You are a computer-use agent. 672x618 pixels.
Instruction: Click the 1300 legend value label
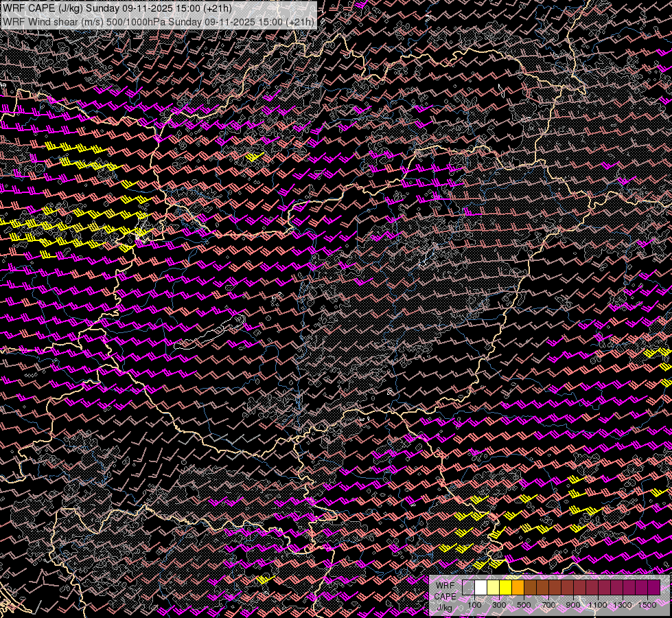click(x=623, y=605)
